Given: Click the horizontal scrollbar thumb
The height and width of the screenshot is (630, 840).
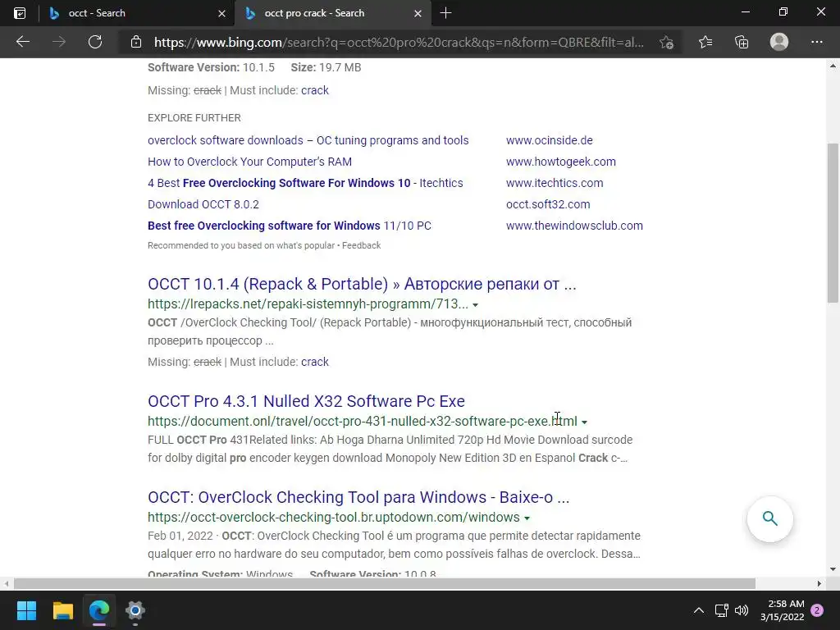Looking at the screenshot, I should pos(385,583).
